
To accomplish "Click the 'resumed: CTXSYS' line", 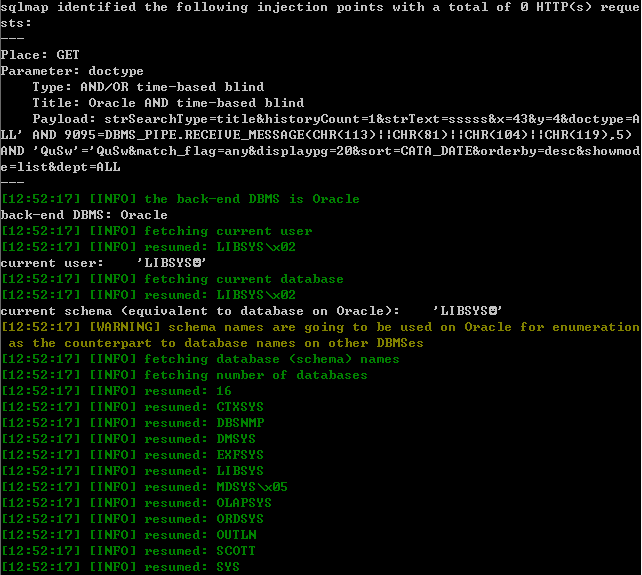I will pos(133,407).
